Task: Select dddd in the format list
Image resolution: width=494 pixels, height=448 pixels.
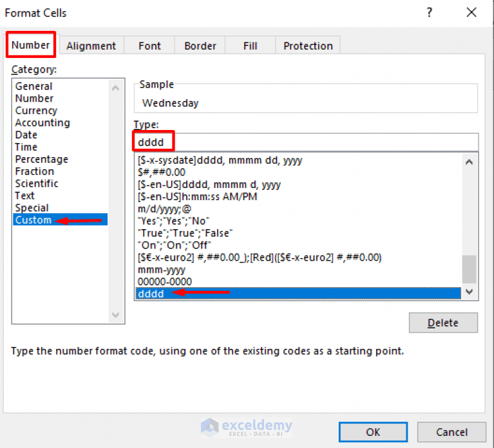Action: (x=299, y=294)
